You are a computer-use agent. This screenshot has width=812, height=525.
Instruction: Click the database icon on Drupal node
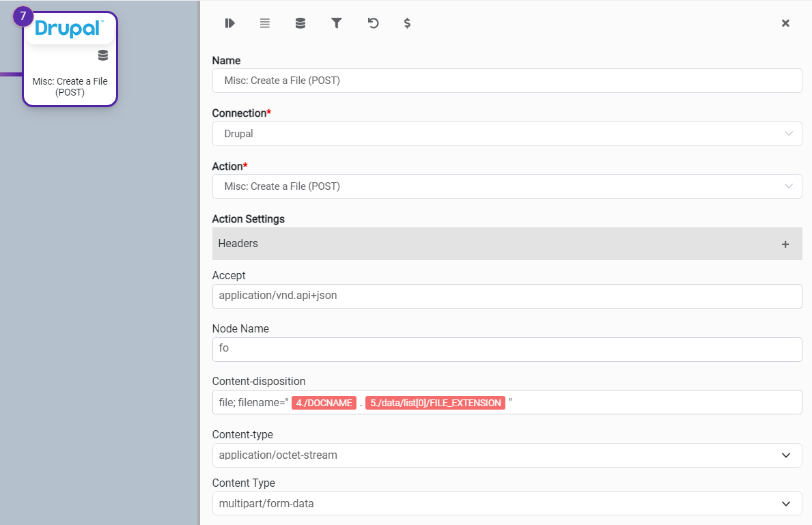tap(103, 55)
